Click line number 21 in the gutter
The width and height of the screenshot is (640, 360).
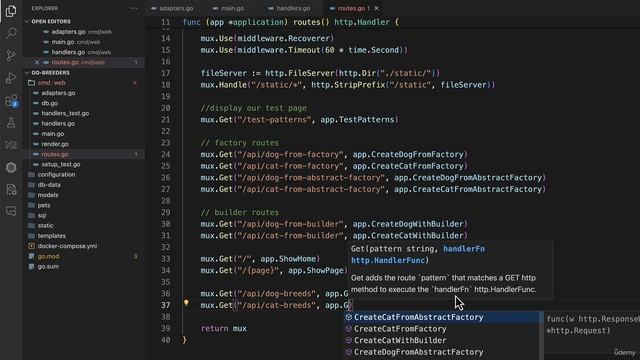[x=165, y=120]
